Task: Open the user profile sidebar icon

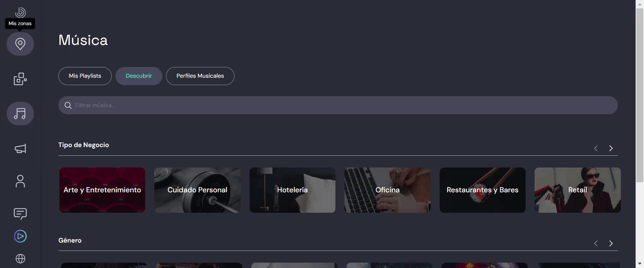Action: tap(20, 181)
